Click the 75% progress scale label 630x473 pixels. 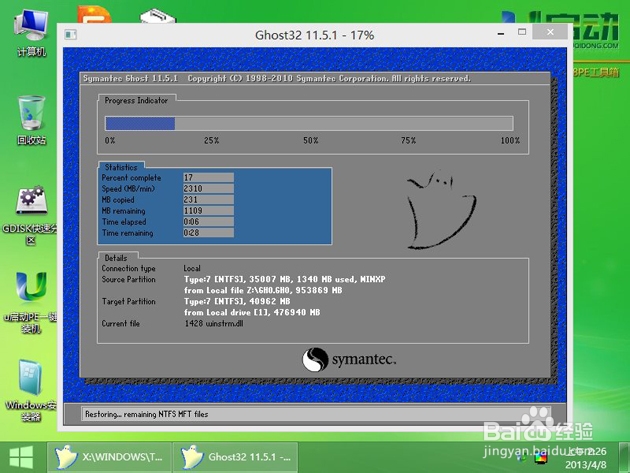point(408,141)
